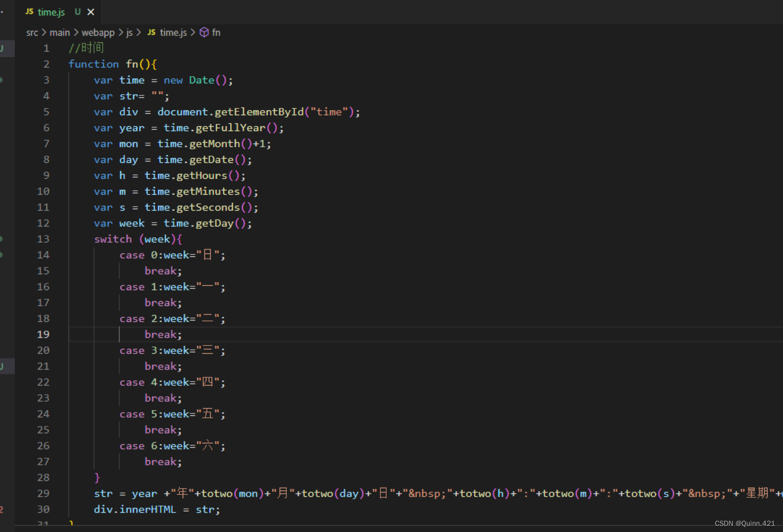
Task: Click 'case 0' on line 14
Action: pyautogui.click(x=138, y=255)
